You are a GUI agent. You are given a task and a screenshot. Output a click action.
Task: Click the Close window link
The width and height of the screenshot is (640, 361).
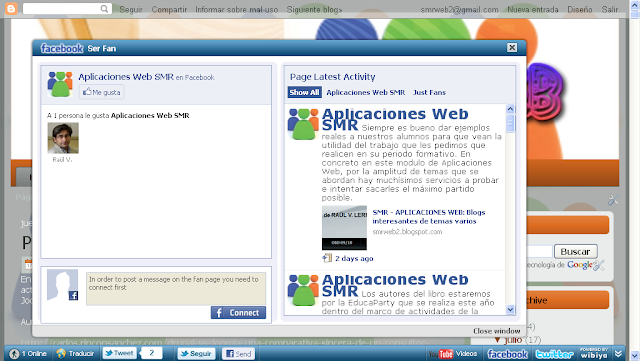click(497, 331)
